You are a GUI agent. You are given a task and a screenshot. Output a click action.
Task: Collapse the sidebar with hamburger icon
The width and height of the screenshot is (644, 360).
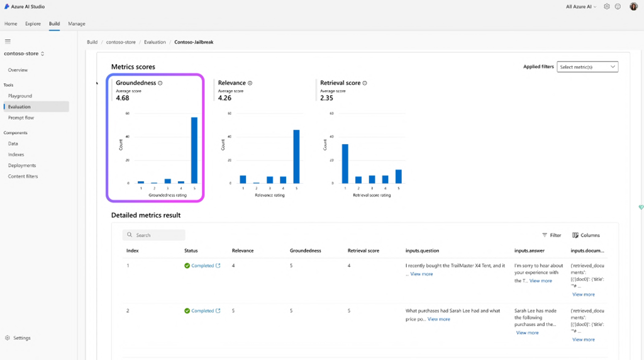tap(8, 42)
